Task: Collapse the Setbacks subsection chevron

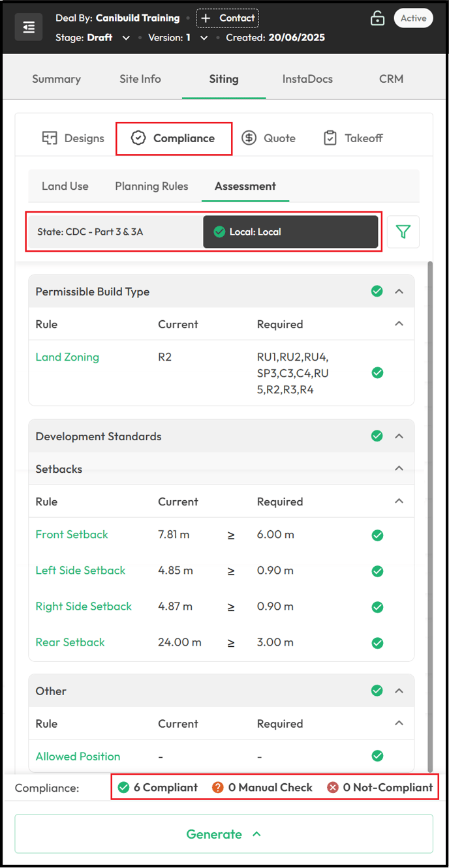Action: [399, 469]
